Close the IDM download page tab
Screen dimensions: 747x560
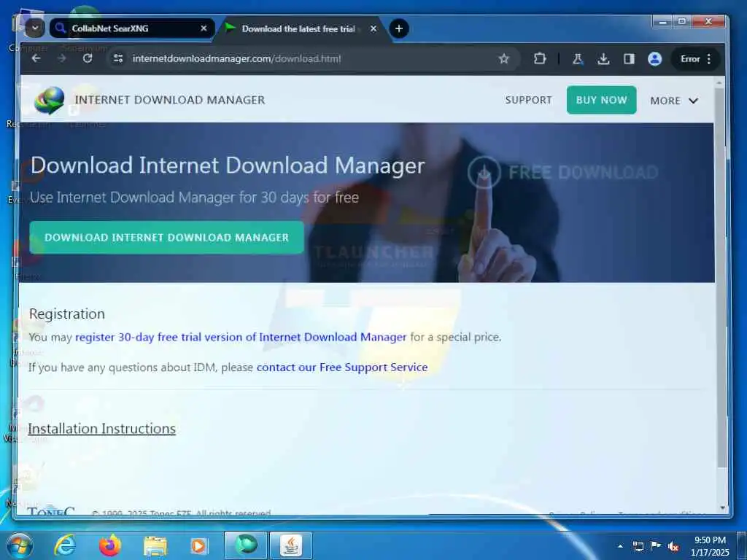click(x=373, y=28)
